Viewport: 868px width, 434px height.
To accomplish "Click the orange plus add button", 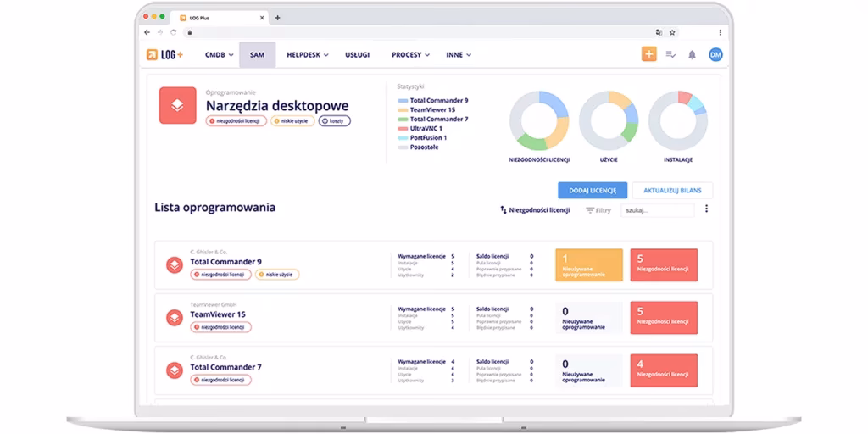I will pos(648,54).
